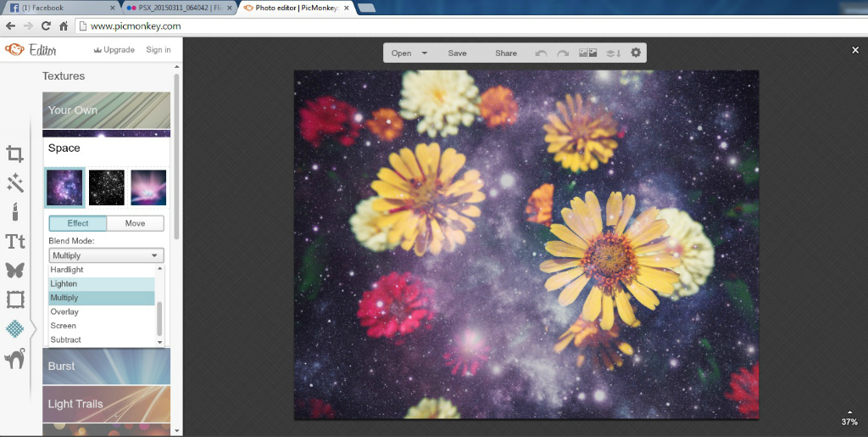
Task: Click the Share button
Action: coord(506,53)
